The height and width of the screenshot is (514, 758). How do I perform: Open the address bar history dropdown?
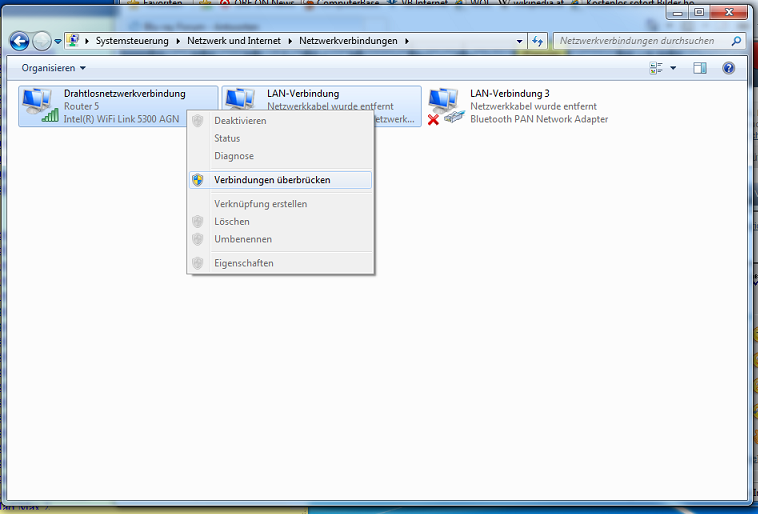pos(519,41)
